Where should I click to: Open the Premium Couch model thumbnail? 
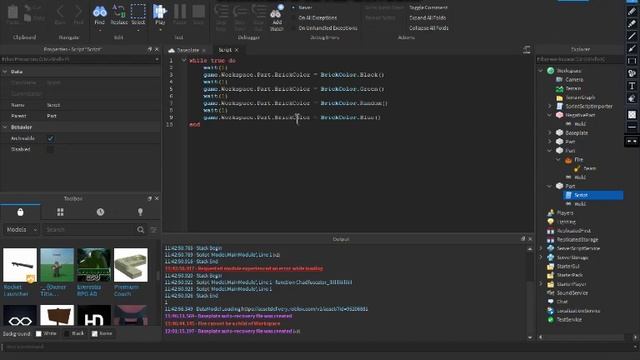(x=131, y=265)
